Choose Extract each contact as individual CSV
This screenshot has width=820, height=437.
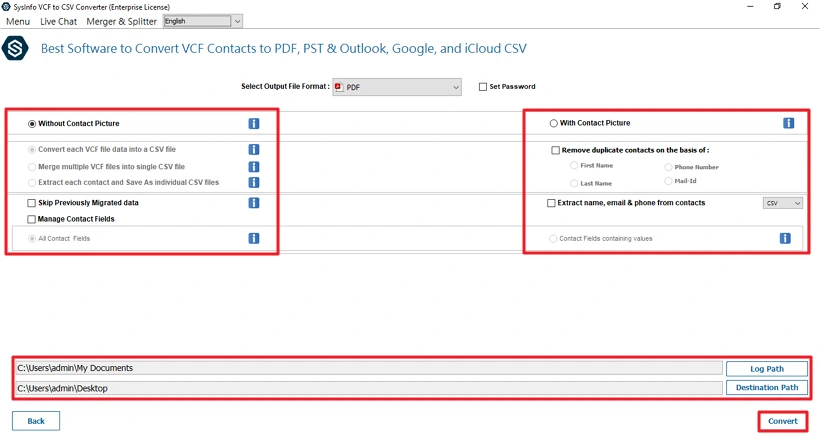point(32,182)
